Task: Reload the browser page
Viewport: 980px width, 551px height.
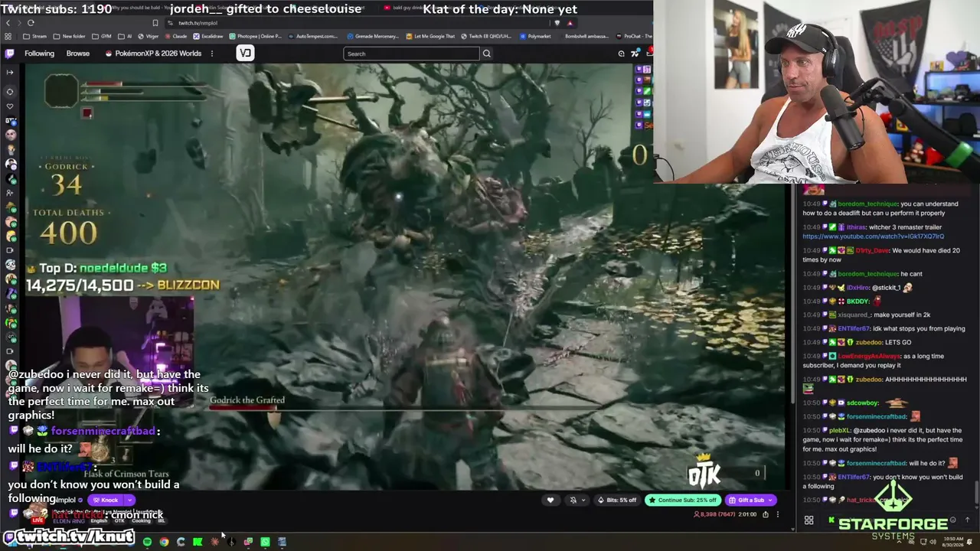Action: pyautogui.click(x=31, y=23)
